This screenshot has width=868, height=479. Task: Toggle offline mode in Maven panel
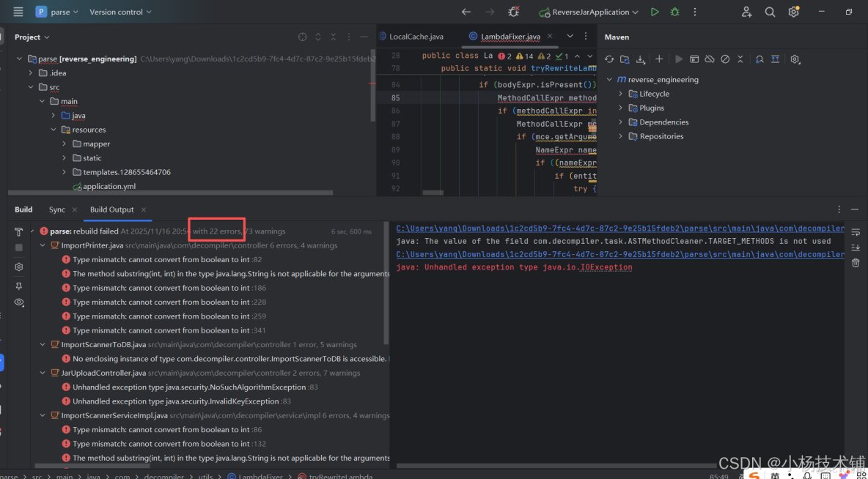tap(708, 59)
